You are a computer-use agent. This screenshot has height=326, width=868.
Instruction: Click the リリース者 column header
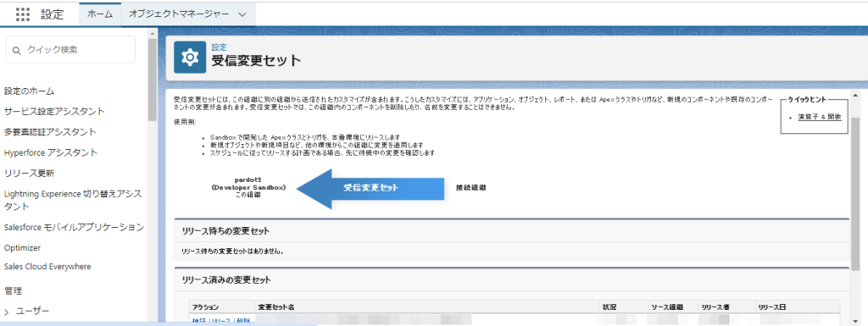[715, 307]
